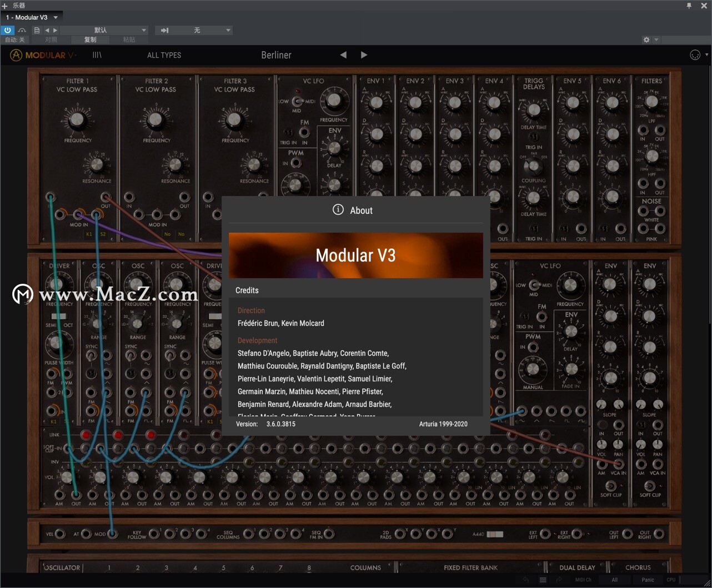This screenshot has width=712, height=588.
Task: Click the 粘贴 paste button
Action: (x=129, y=39)
